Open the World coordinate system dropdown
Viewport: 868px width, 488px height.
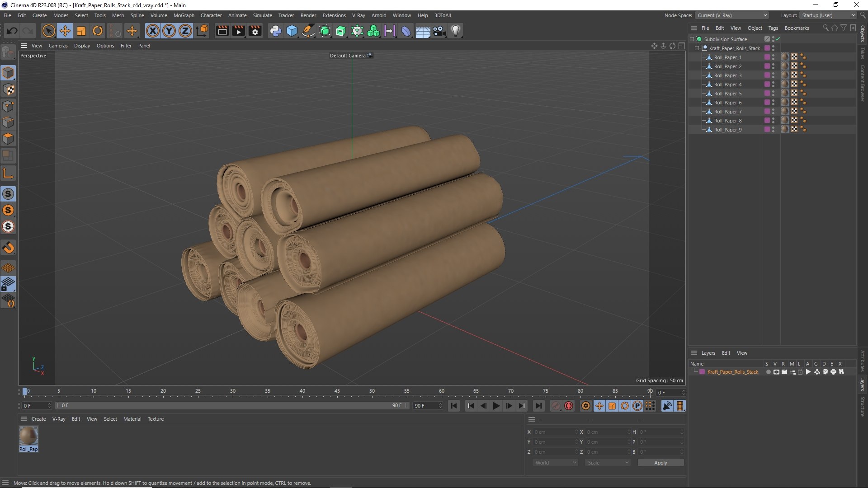tap(555, 463)
